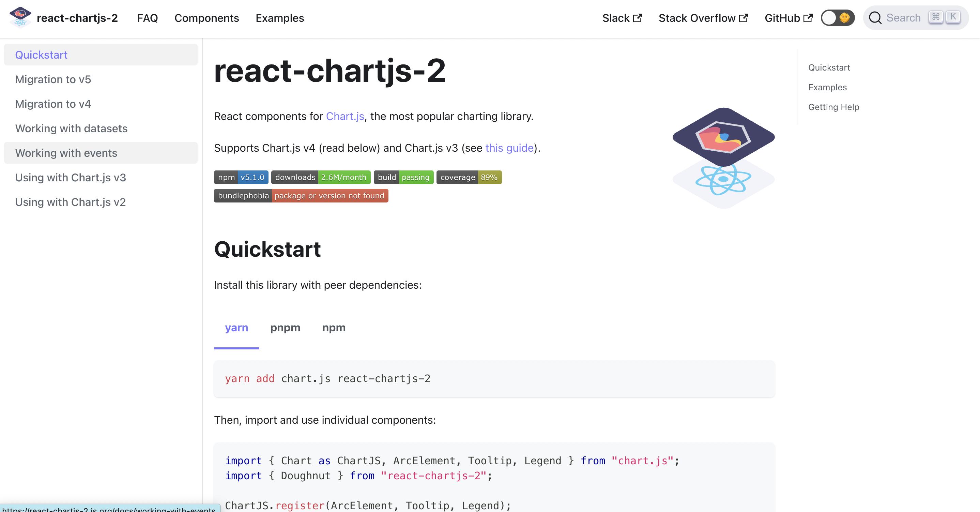Image resolution: width=980 pixels, height=512 pixels.
Task: Click the Search input field
Action: (x=916, y=17)
